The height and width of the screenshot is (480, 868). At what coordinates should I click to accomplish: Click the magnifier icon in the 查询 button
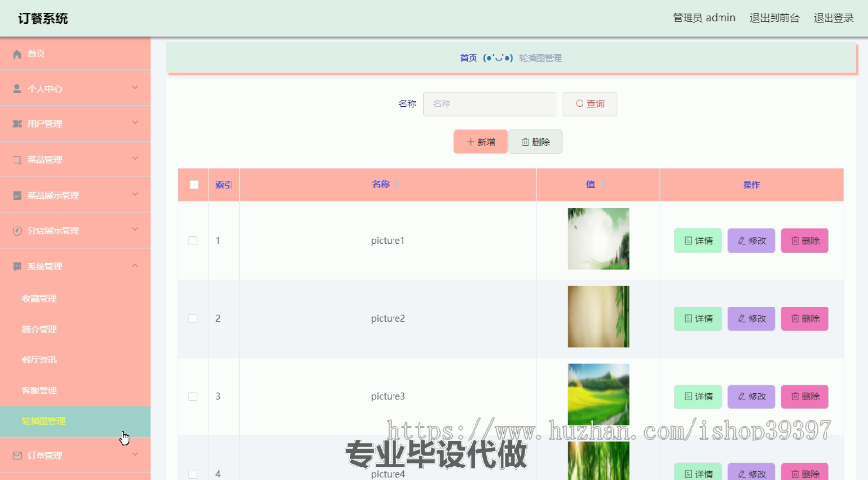pos(580,104)
